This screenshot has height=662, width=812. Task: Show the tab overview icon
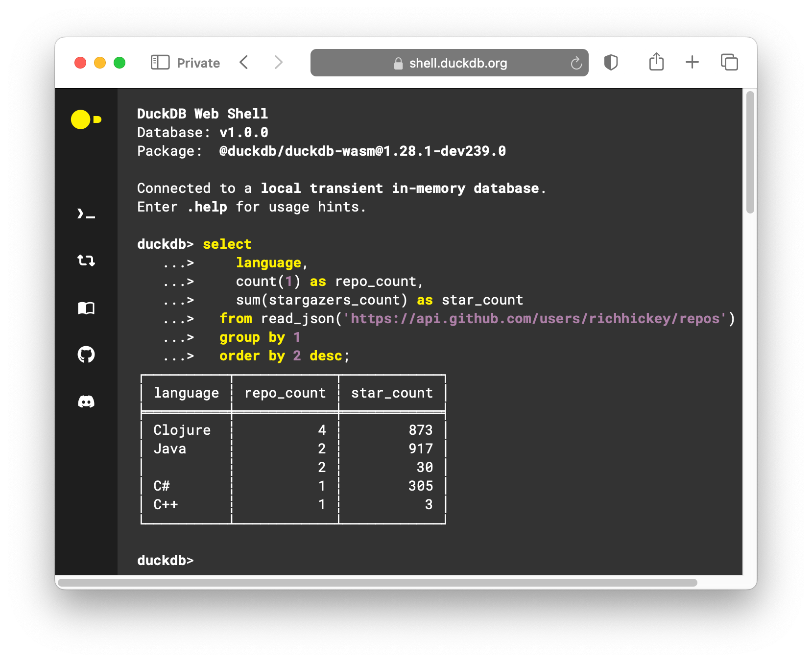729,62
